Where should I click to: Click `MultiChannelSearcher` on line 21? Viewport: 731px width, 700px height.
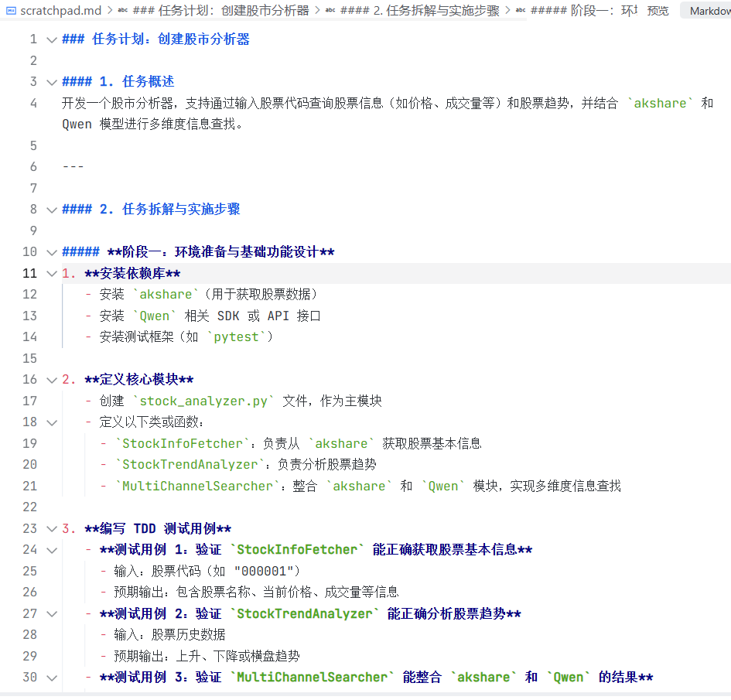click(197, 486)
